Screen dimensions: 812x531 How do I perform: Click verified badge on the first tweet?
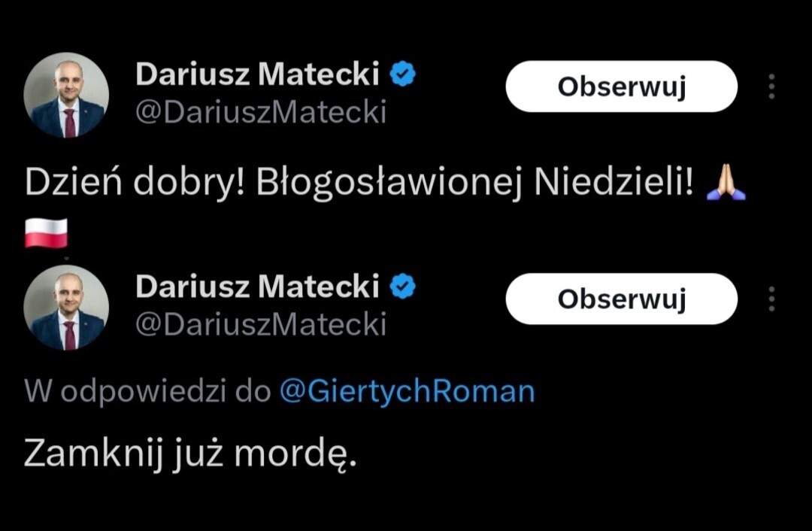(x=404, y=74)
